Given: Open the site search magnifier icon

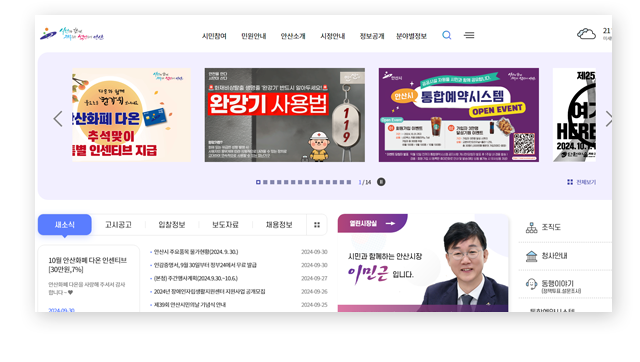Looking at the screenshot, I should 447,35.
